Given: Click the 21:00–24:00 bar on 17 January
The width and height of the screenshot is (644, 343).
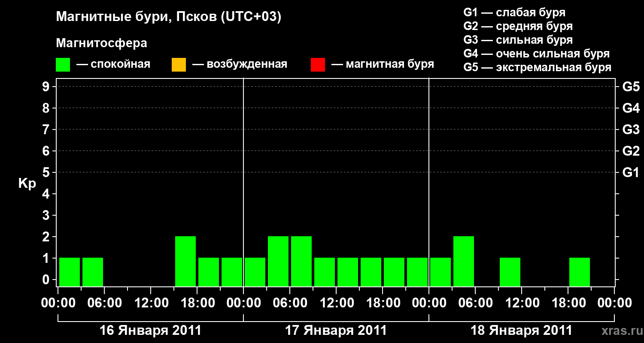Looking at the screenshot, I should [417, 272].
